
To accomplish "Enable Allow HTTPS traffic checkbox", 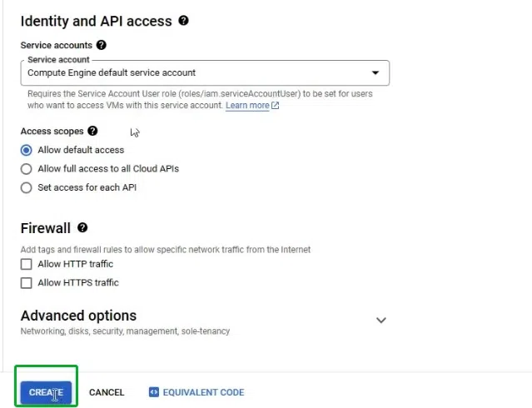I will 27,283.
